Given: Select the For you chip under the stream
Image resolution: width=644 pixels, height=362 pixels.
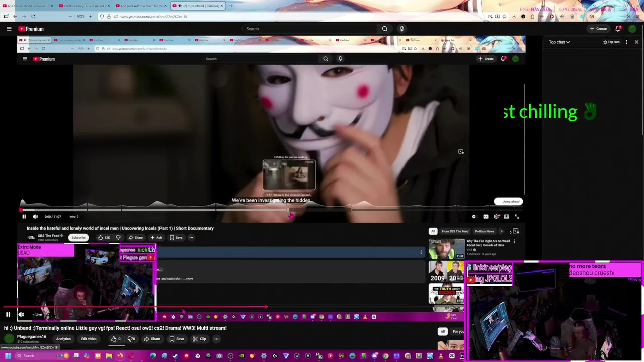Looking at the screenshot, I should click(x=458, y=332).
